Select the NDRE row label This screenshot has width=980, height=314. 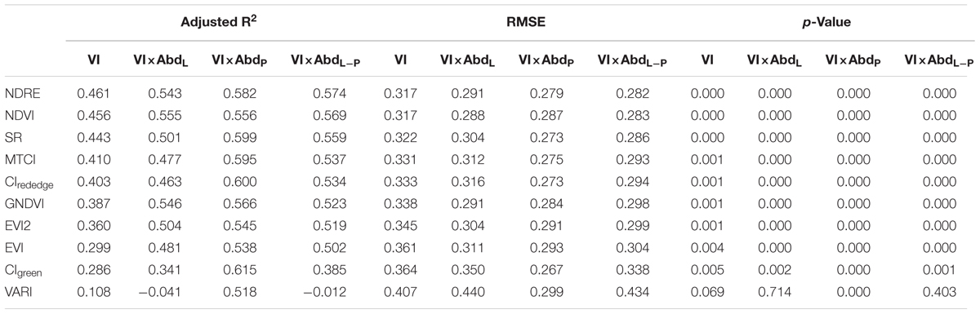[23, 95]
